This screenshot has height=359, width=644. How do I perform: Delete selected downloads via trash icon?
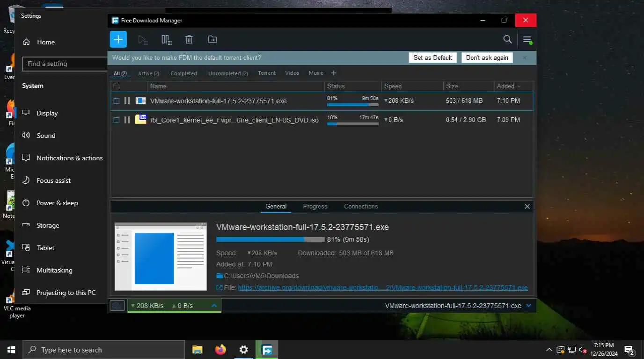[x=189, y=40]
